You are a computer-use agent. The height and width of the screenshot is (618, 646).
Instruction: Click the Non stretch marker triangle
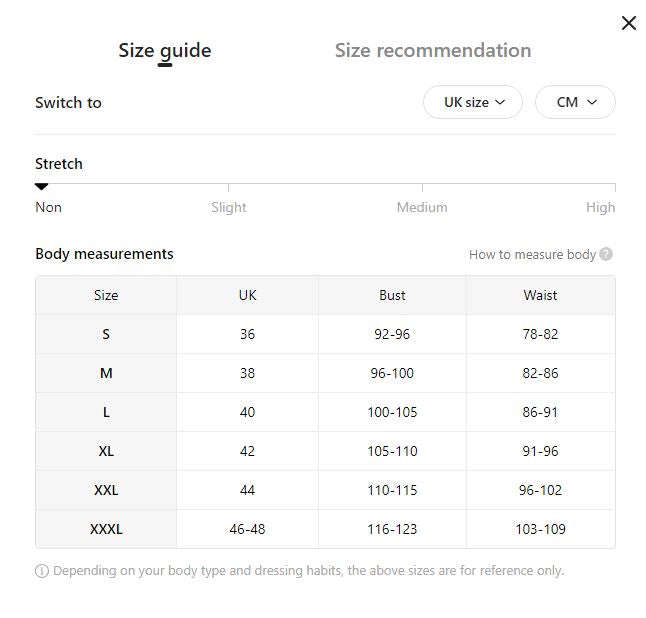pos(41,187)
